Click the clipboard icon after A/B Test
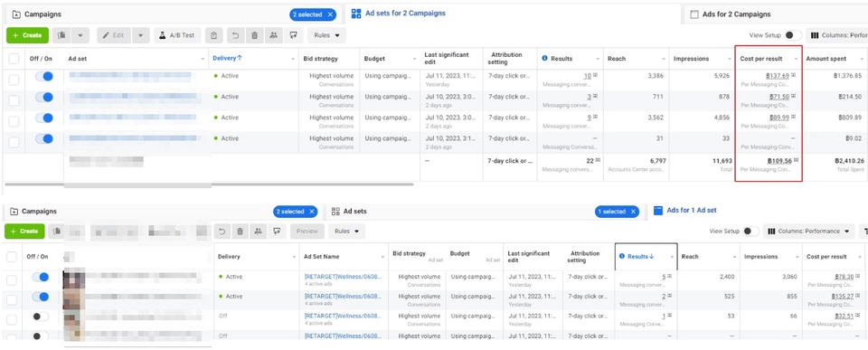This screenshot has height=350, width=868. point(213,35)
